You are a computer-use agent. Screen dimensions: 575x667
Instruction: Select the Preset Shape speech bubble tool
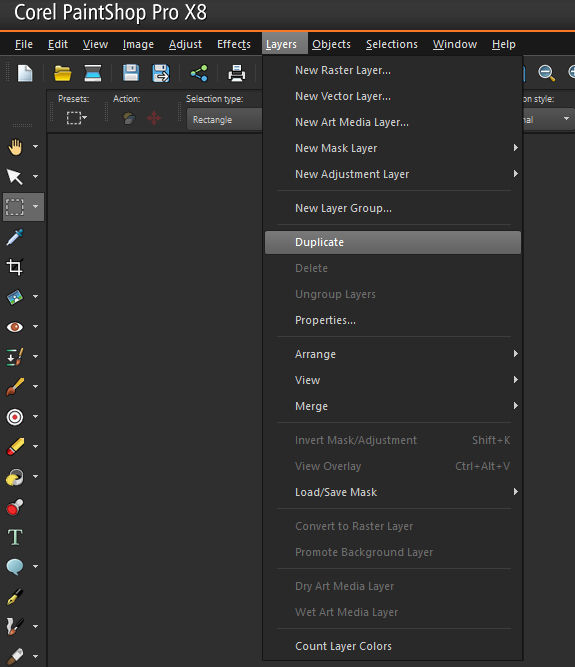coord(15,567)
